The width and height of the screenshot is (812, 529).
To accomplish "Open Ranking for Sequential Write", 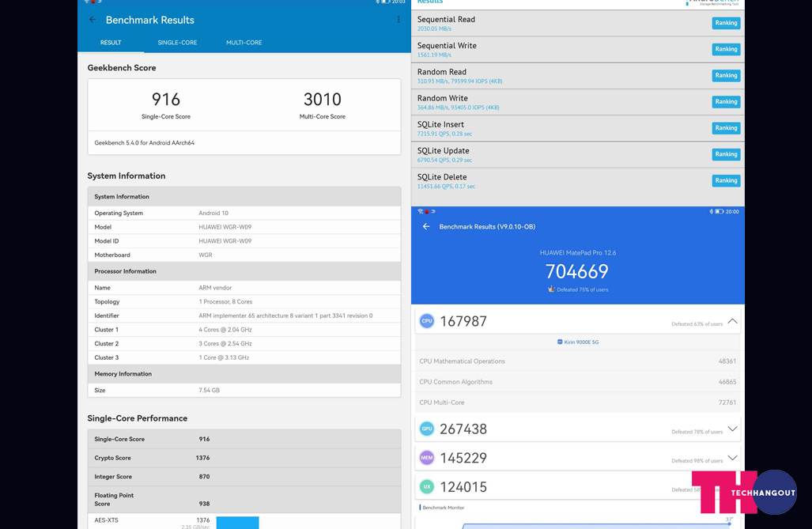I will (x=726, y=49).
